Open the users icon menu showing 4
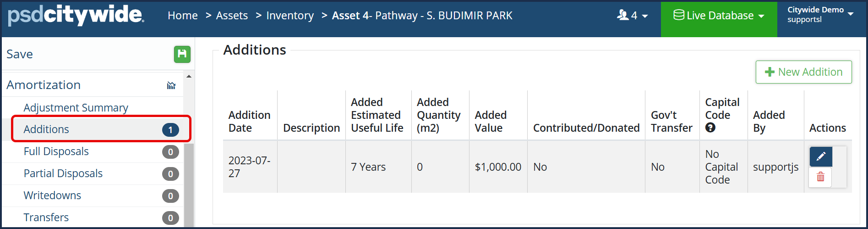The width and height of the screenshot is (868, 229). (632, 16)
